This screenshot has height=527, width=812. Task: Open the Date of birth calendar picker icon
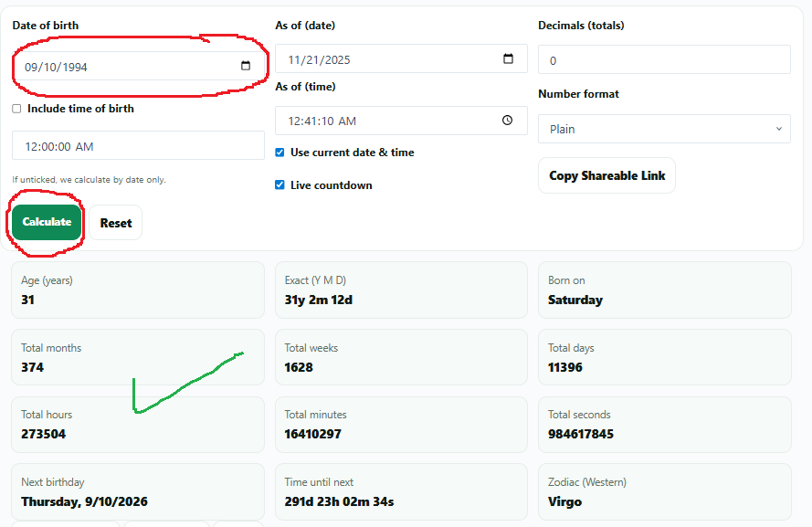(x=245, y=66)
